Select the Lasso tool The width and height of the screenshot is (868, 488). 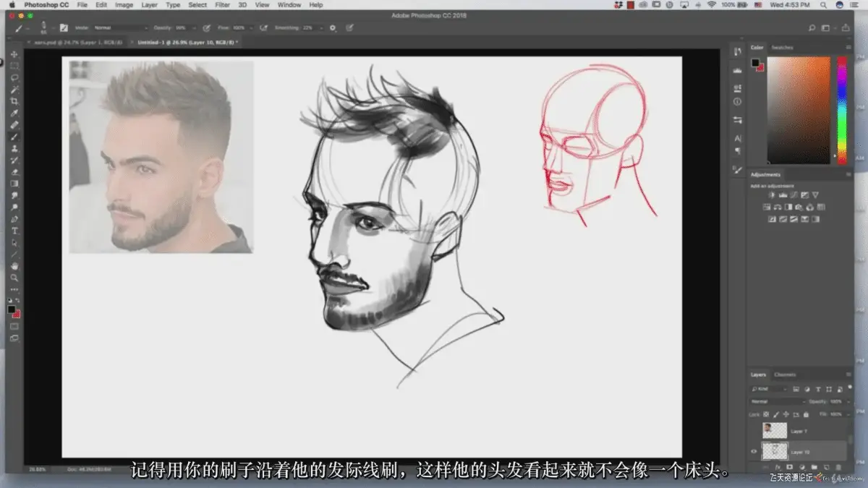[14, 77]
